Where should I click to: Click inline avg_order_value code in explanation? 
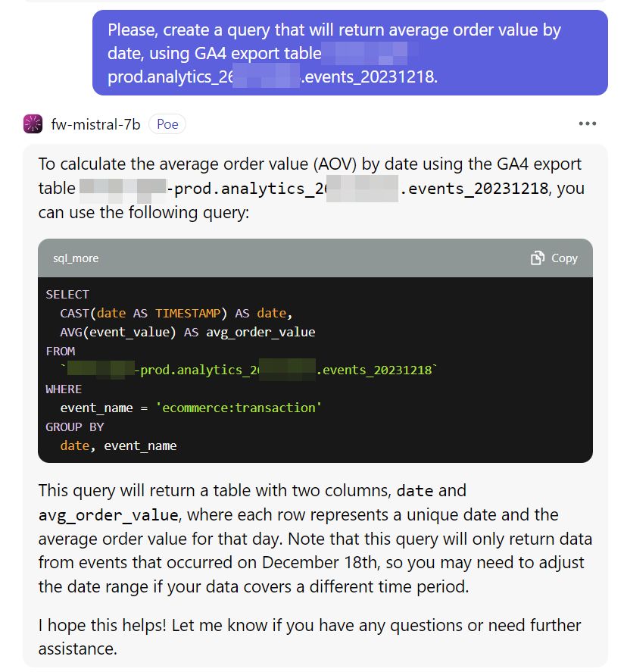point(108,515)
